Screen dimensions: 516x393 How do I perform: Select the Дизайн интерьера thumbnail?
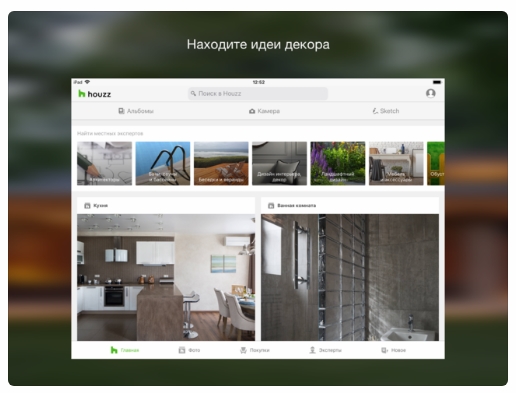(279, 163)
